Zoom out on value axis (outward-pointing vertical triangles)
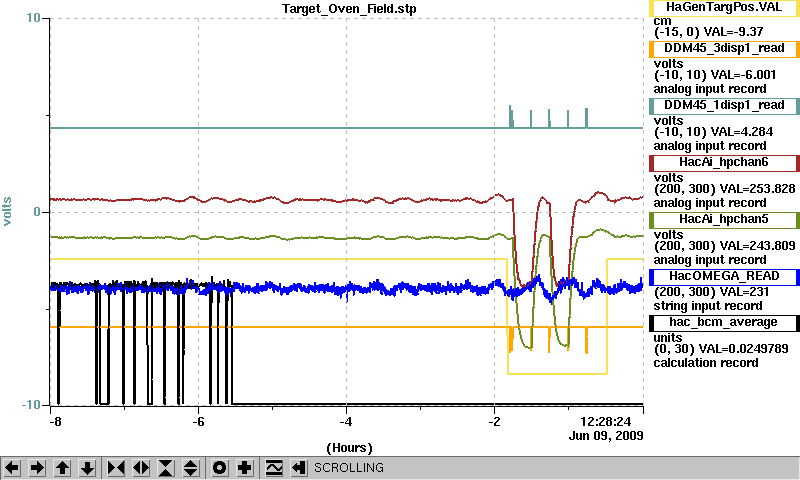Viewport: 800px width, 480px height. [191, 468]
